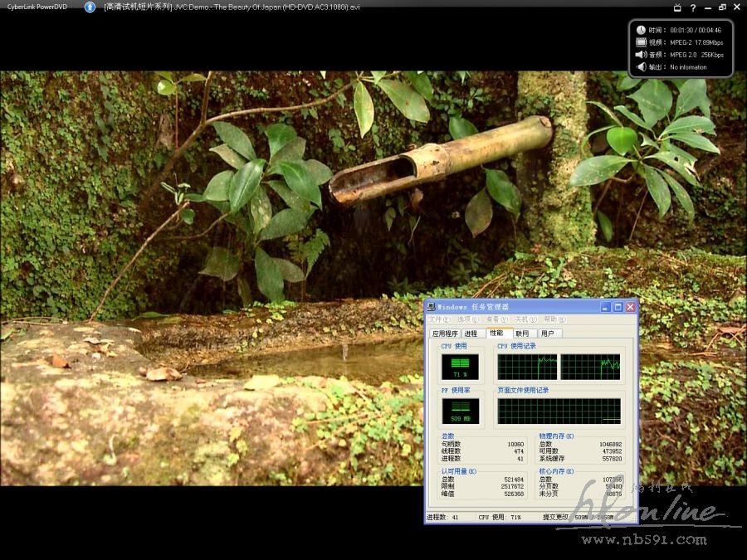Select the 联网 (Networking) tab
The width and height of the screenshot is (747, 560).
pyautogui.click(x=522, y=334)
